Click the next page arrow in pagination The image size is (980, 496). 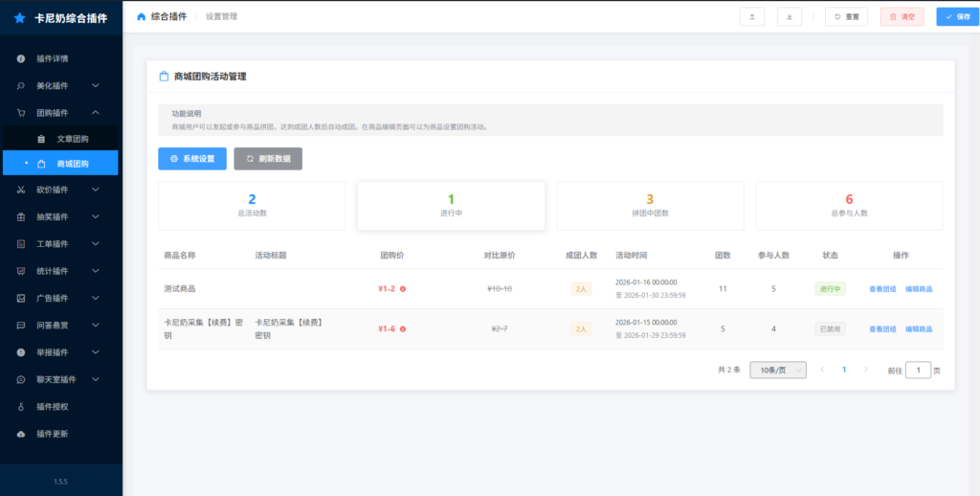(x=865, y=370)
